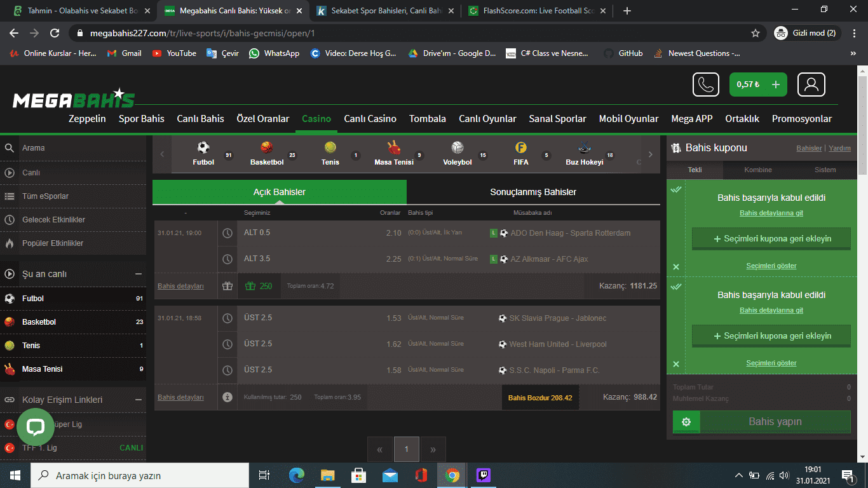Open Microsoft Edge from the taskbar
Image resolution: width=868 pixels, height=488 pixels.
click(297, 475)
